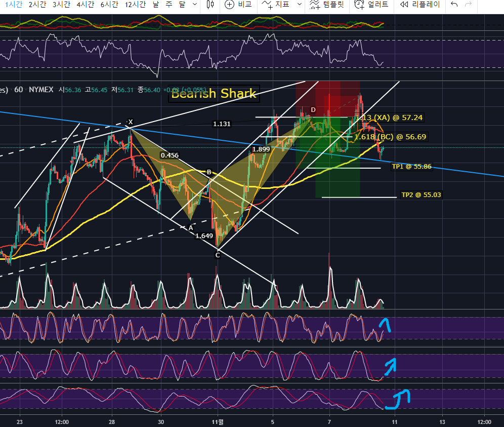Expand the timeframe dropdown arrow

click(194, 5)
